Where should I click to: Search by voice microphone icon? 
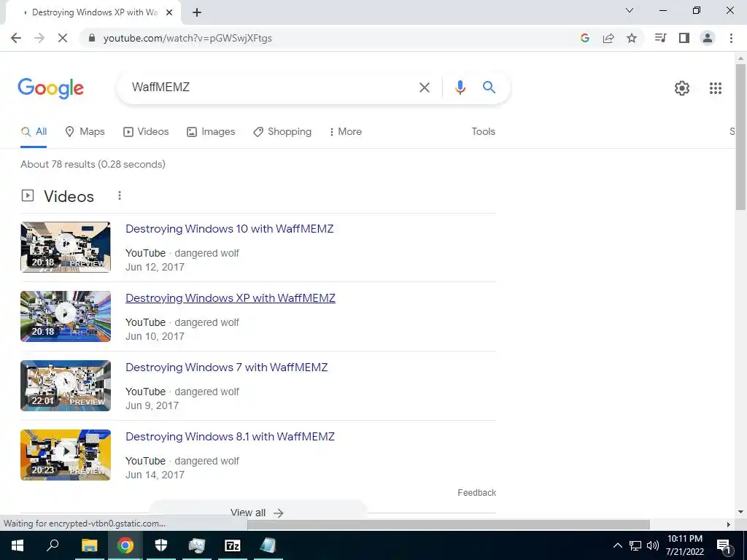tap(460, 87)
